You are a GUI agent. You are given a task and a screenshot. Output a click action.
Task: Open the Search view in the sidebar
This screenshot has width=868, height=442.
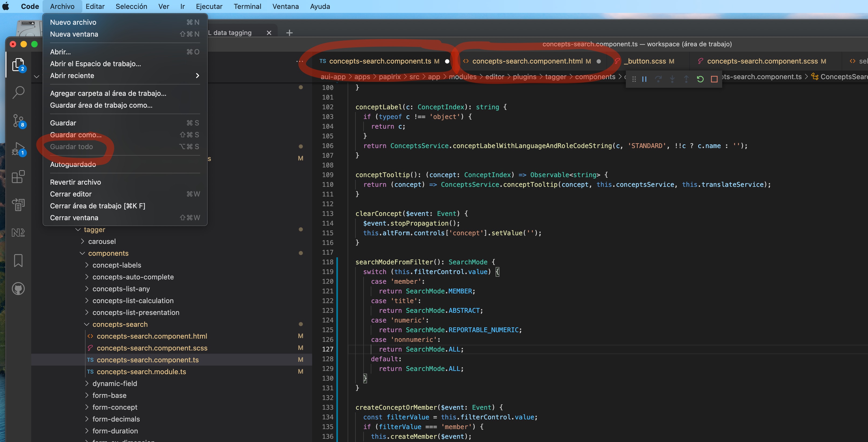(x=19, y=92)
